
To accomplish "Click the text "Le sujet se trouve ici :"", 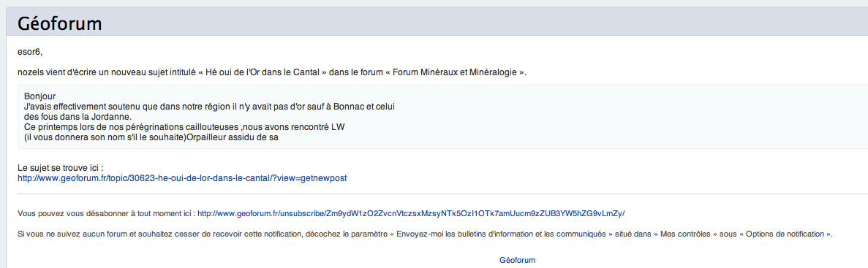I will pos(61,168).
